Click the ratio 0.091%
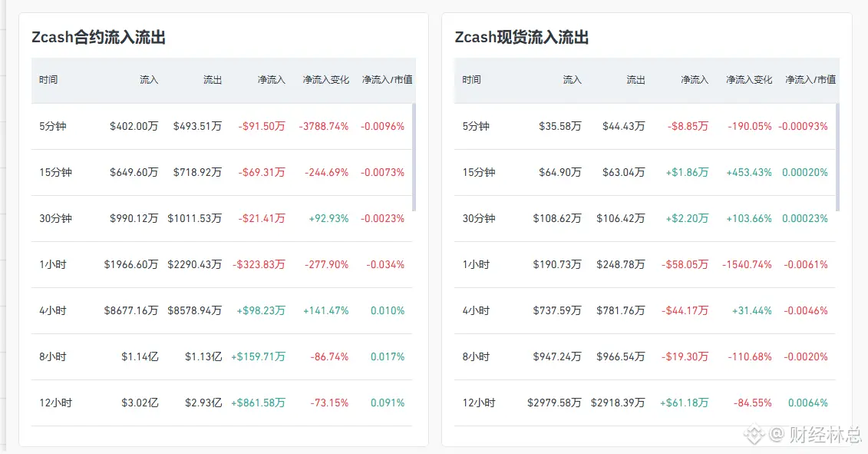This screenshot has height=454, width=868. point(388,403)
